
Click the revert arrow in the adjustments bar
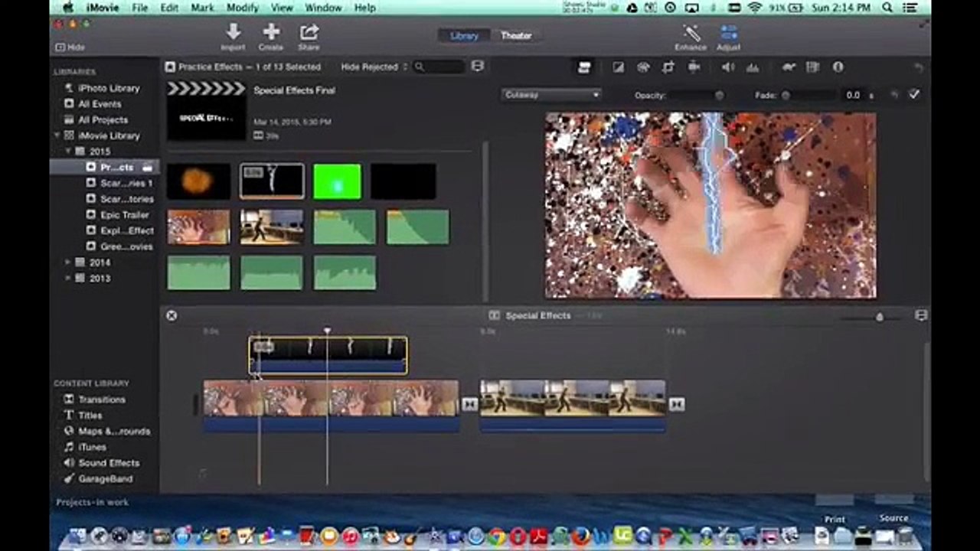click(x=919, y=68)
